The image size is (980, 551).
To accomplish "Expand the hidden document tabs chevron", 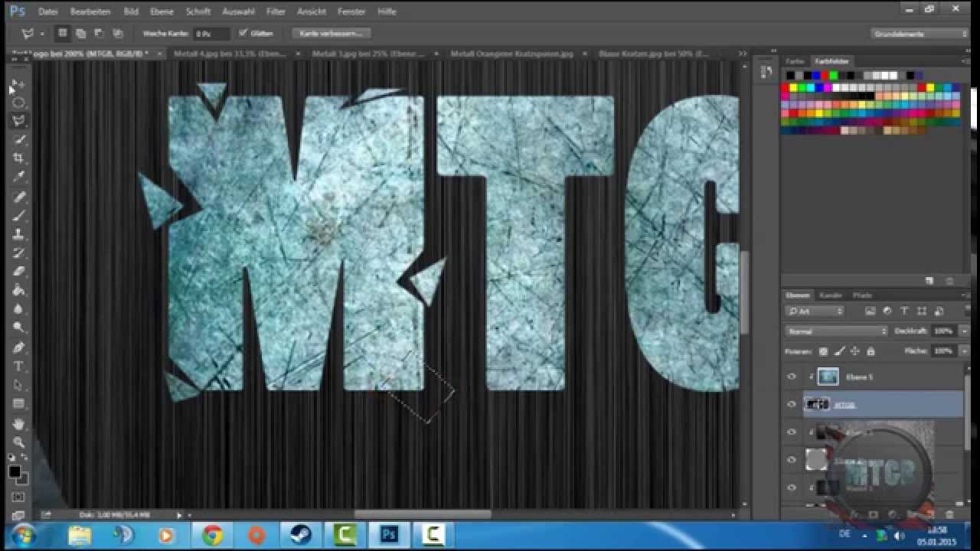I will pos(742,54).
